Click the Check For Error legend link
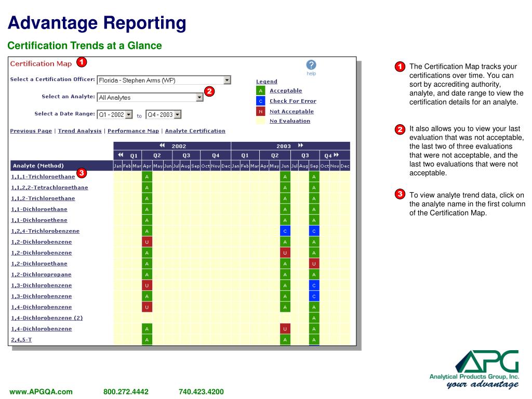 pos(293,101)
